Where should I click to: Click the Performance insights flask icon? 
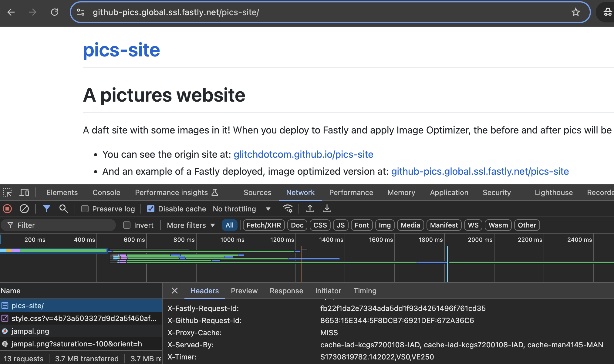215,192
